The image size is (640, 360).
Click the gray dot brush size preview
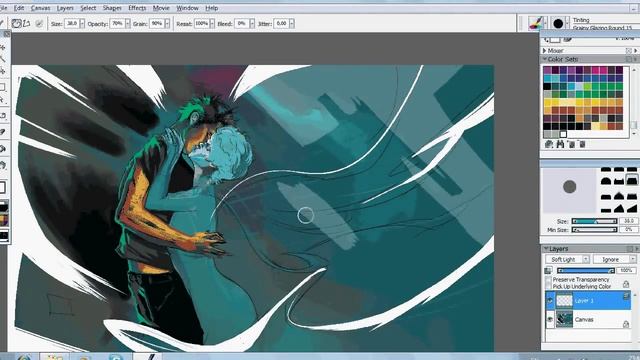click(569, 187)
